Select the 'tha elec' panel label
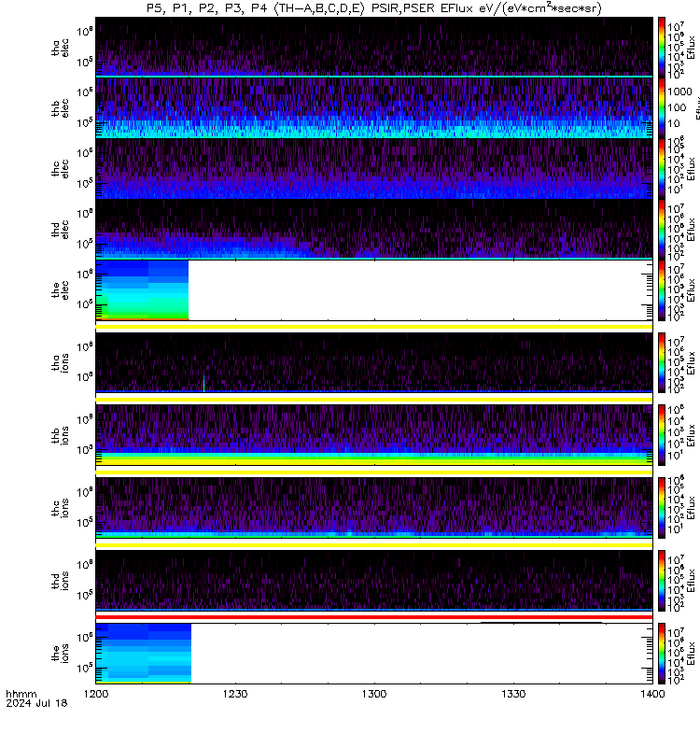 60,49
